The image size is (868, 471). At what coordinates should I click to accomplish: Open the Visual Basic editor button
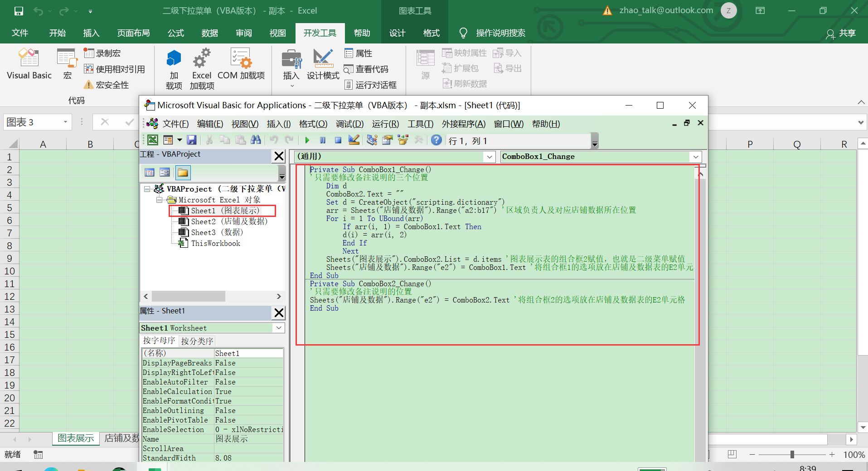pos(29,64)
